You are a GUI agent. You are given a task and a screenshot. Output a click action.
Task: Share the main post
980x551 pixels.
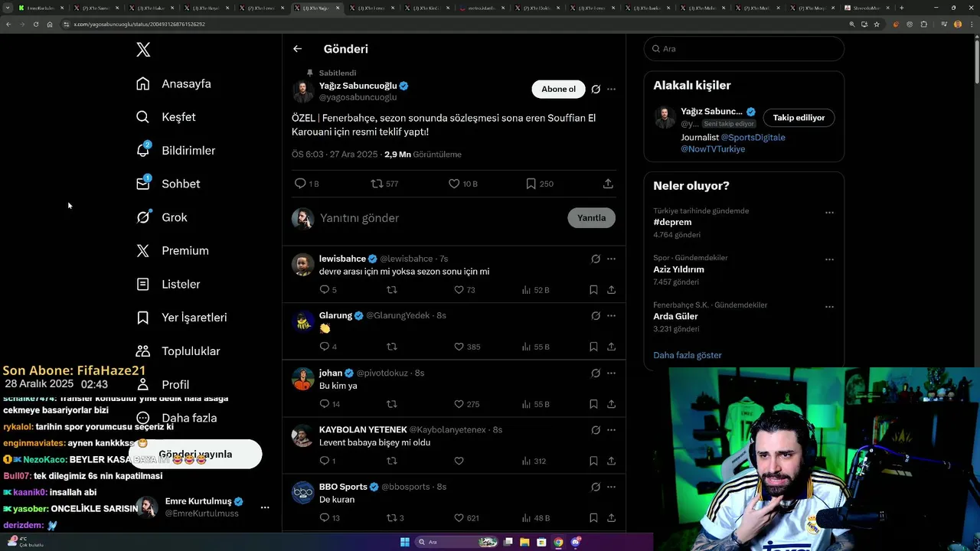click(x=608, y=184)
